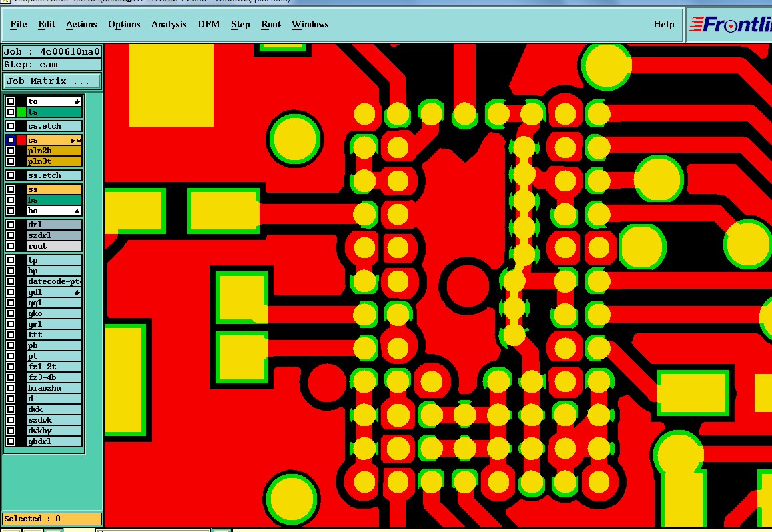The image size is (772, 532).
Task: Open the Rout menu
Action: coord(271,24)
